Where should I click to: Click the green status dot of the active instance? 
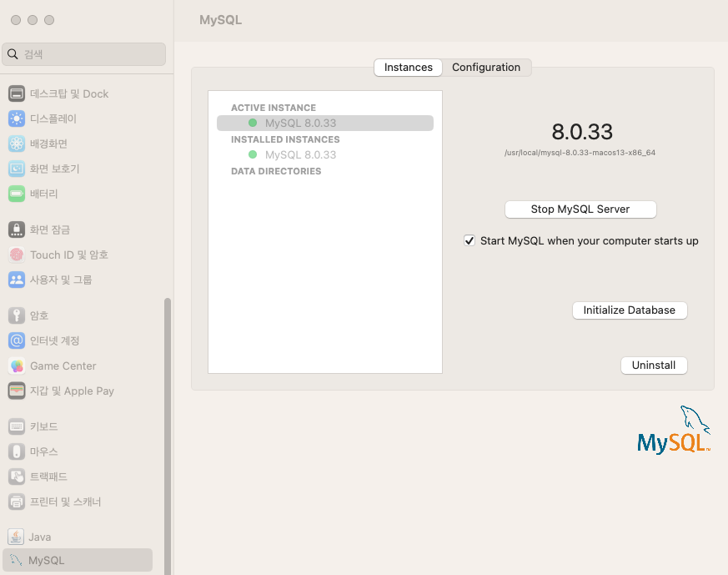point(253,123)
